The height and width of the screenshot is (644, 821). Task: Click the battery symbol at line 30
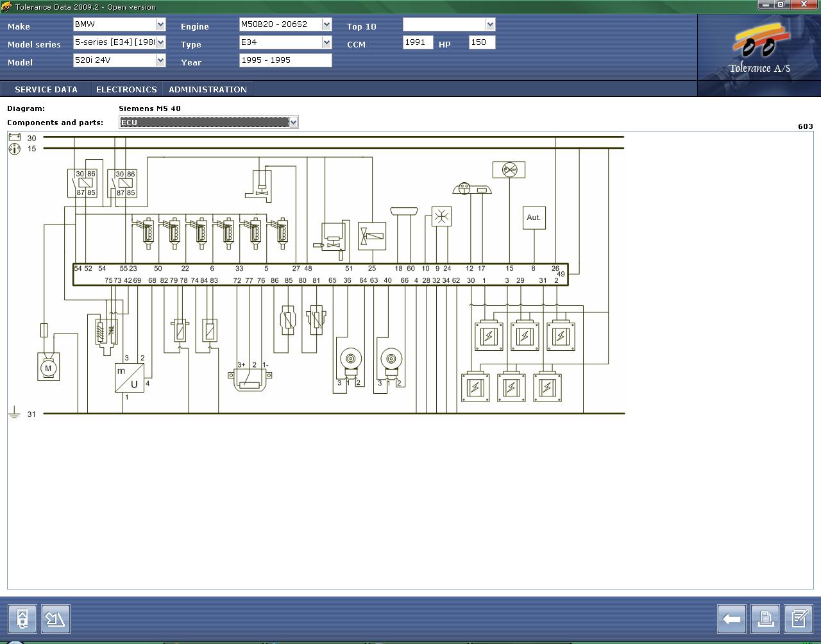point(14,137)
